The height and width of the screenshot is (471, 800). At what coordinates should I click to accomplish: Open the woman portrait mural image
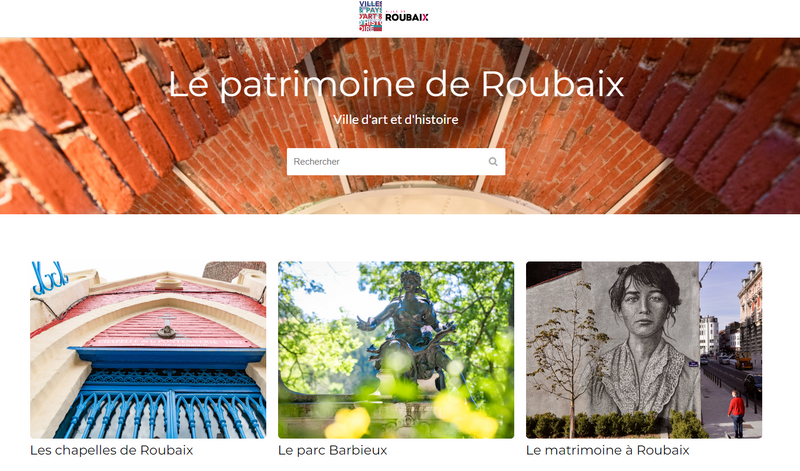tap(644, 350)
